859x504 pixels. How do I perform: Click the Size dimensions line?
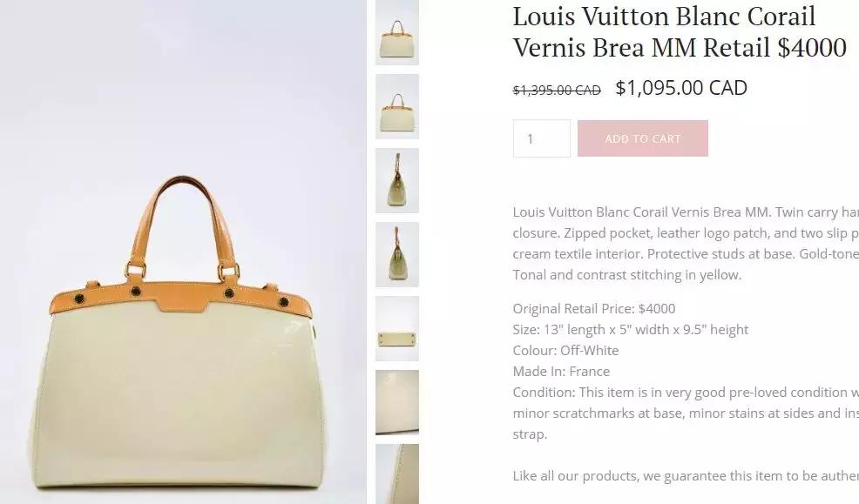tap(631, 329)
